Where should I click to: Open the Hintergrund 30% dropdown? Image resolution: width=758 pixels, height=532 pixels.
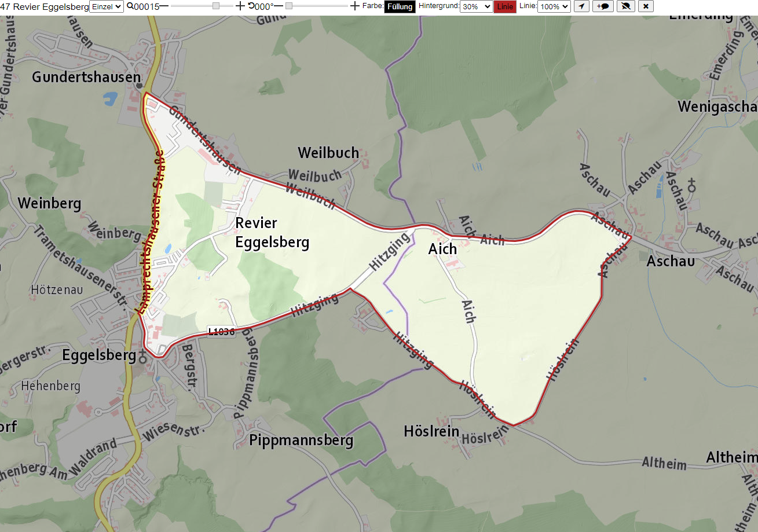click(x=476, y=6)
